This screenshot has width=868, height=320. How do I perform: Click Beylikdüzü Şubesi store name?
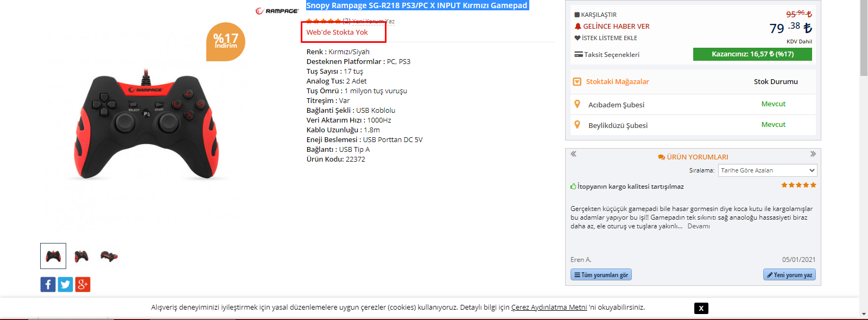coord(618,125)
